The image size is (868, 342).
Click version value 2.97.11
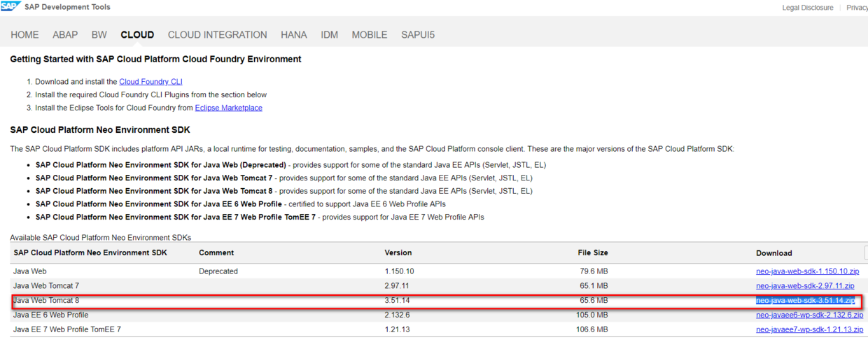[x=397, y=286]
